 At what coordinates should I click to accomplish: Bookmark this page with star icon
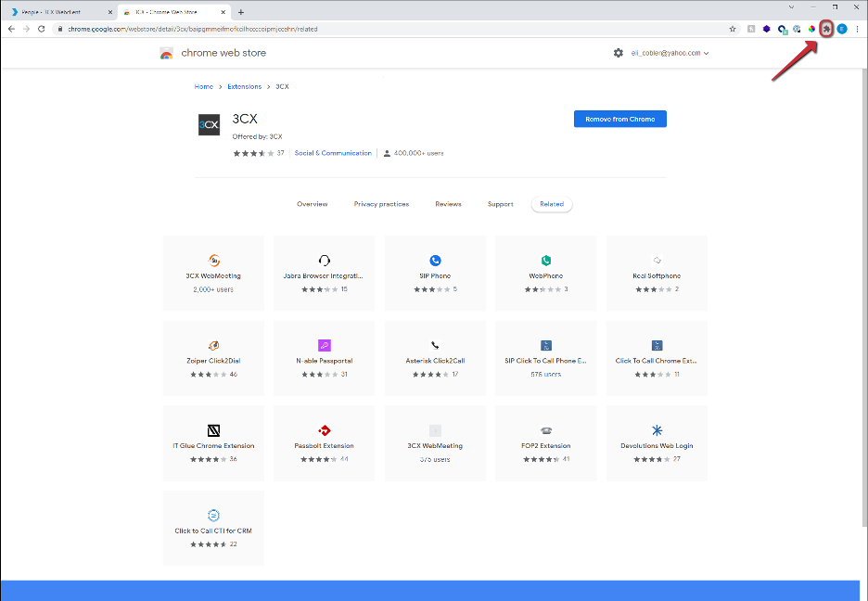pos(733,29)
